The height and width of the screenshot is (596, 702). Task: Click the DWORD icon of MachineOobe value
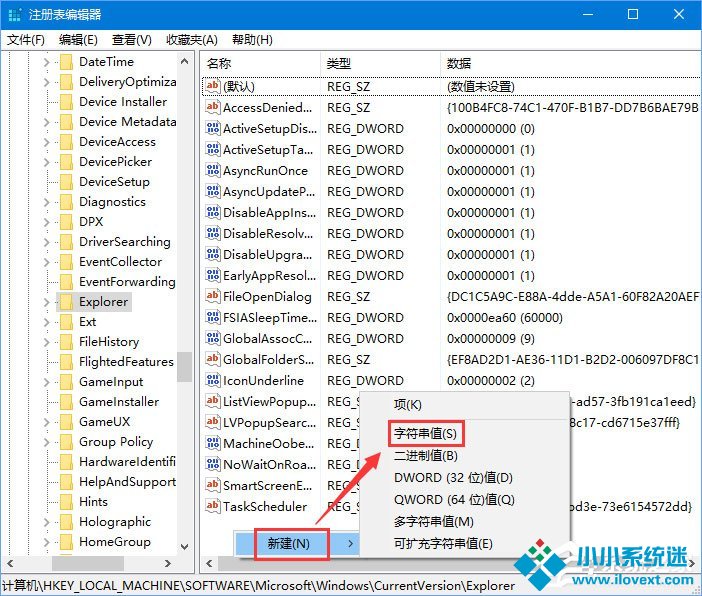point(212,443)
